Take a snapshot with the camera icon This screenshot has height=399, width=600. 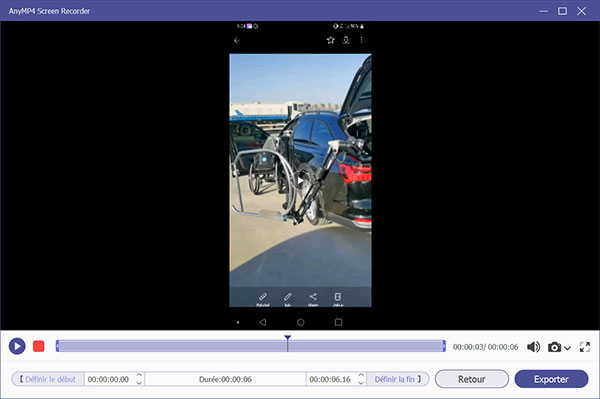point(554,347)
